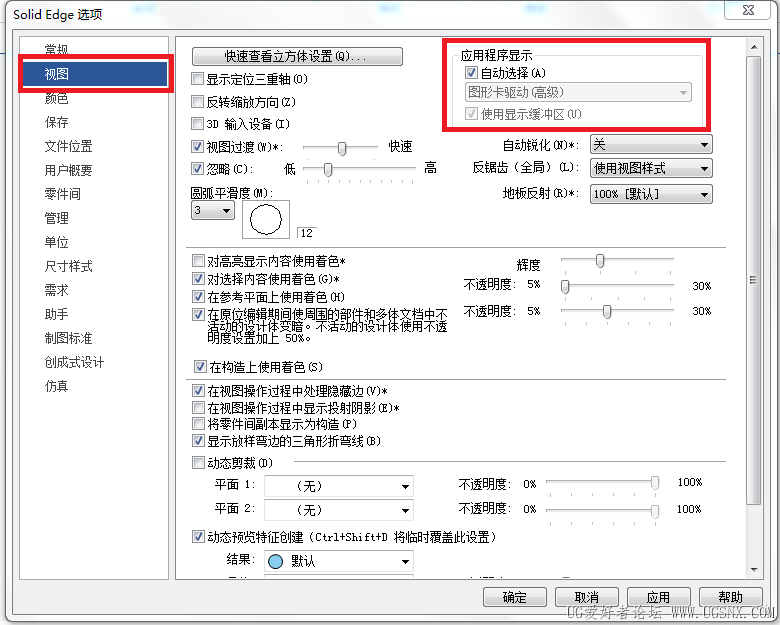780x625 pixels.
Task: Switch to the 需求 options page
Action: click(x=56, y=290)
